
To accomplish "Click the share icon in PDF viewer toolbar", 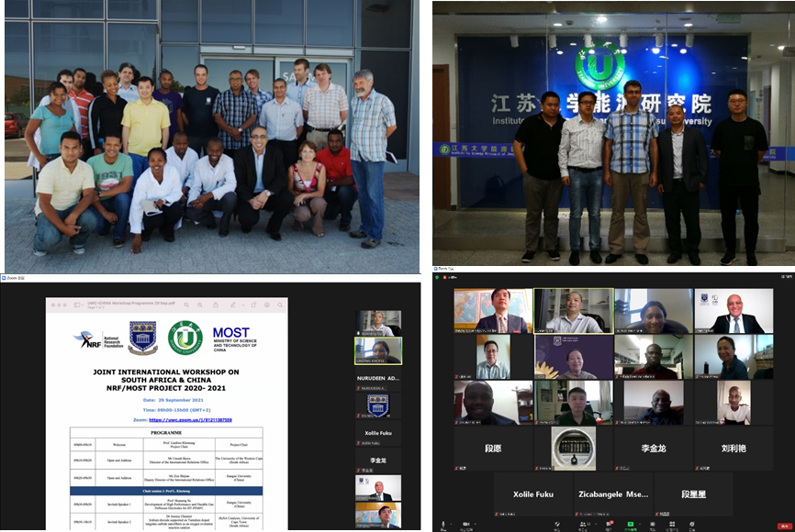I will pos(216,305).
